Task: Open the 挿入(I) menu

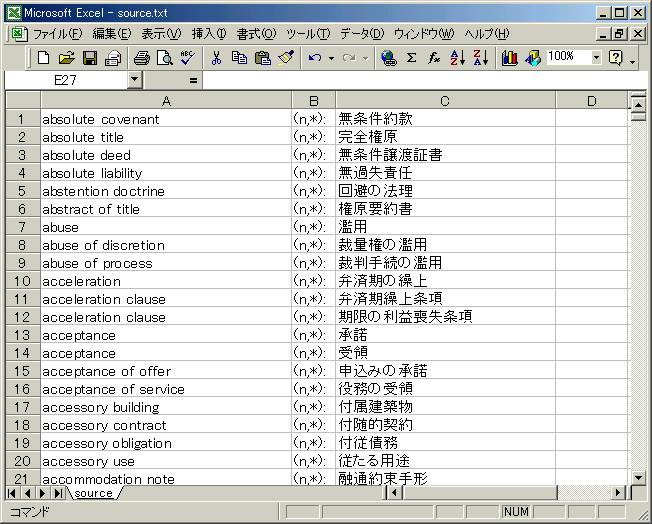Action: (x=209, y=34)
